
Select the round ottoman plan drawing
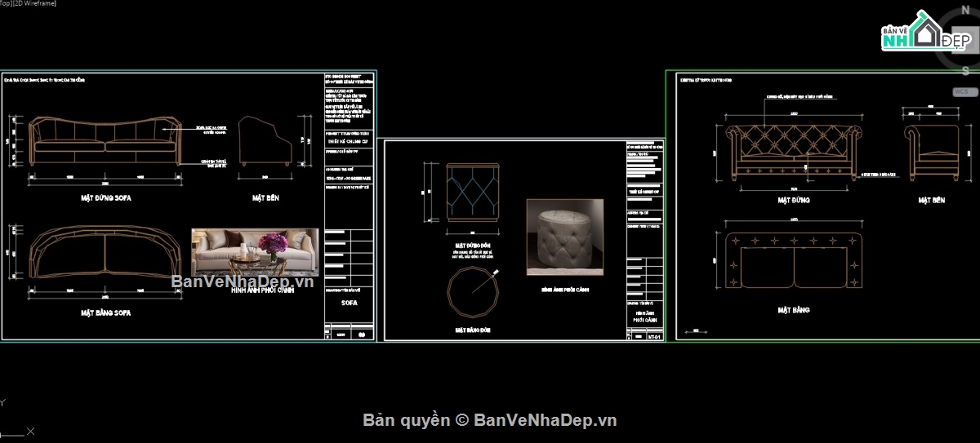pyautogui.click(x=473, y=292)
